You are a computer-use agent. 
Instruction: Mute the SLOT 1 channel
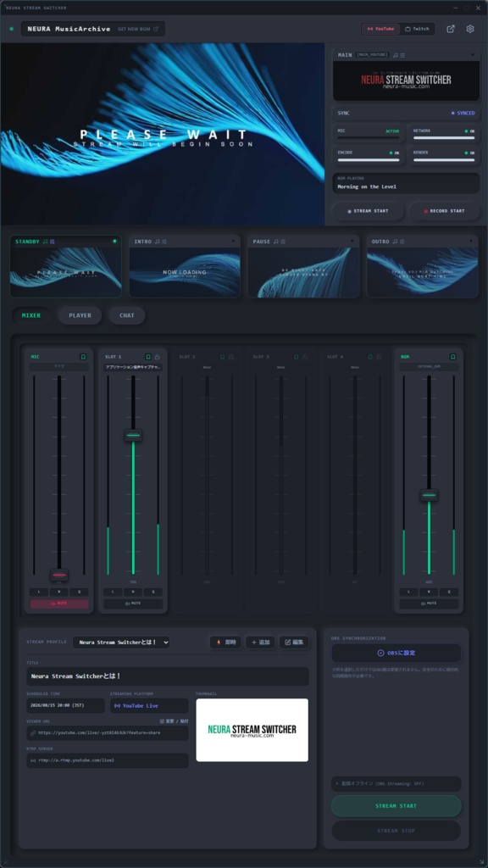tap(133, 604)
